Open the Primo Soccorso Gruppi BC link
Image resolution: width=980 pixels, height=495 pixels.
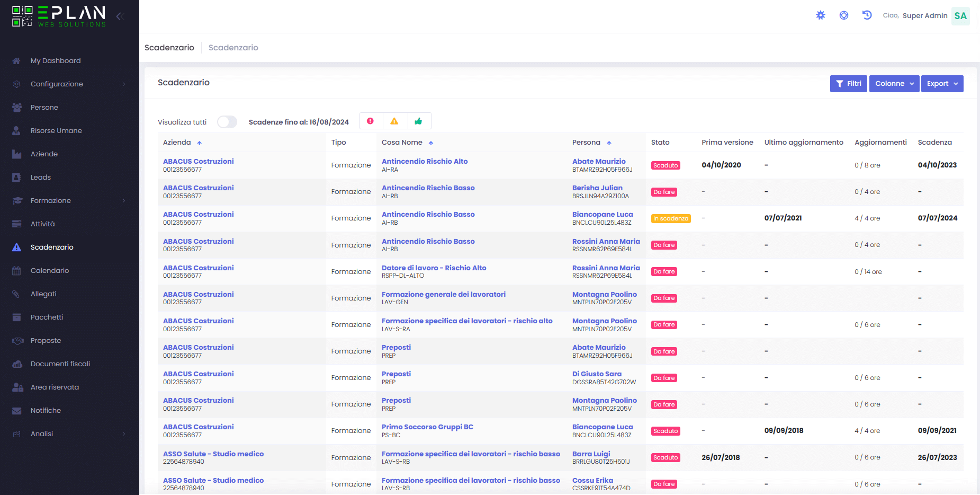(428, 427)
